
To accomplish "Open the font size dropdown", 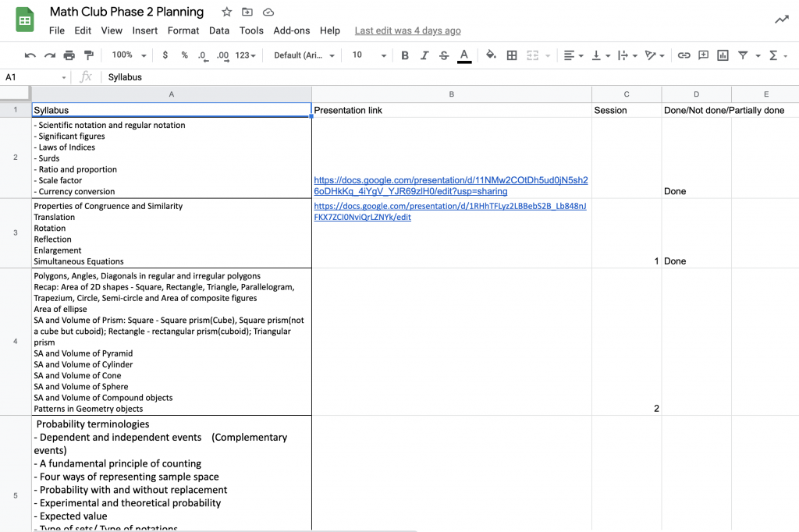I will pos(369,55).
